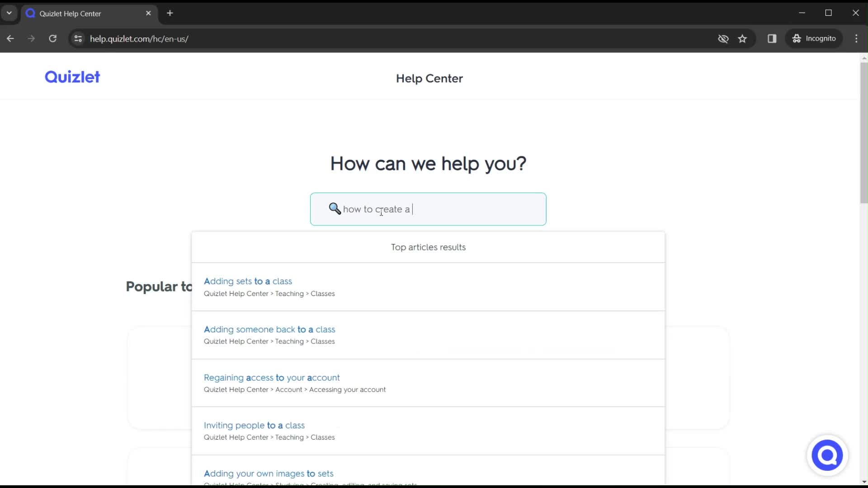Open 'Regaining access to your account' article
The width and height of the screenshot is (868, 488).
click(x=272, y=377)
